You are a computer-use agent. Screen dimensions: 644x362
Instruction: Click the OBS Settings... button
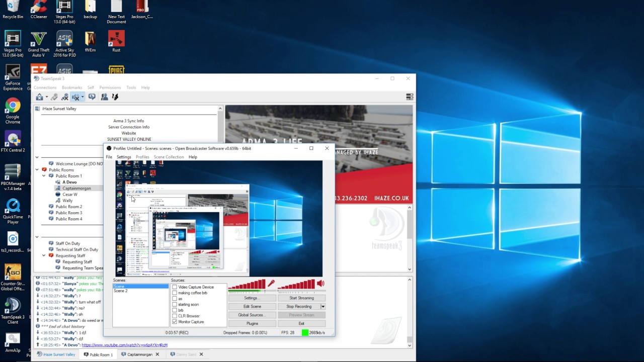tap(252, 298)
